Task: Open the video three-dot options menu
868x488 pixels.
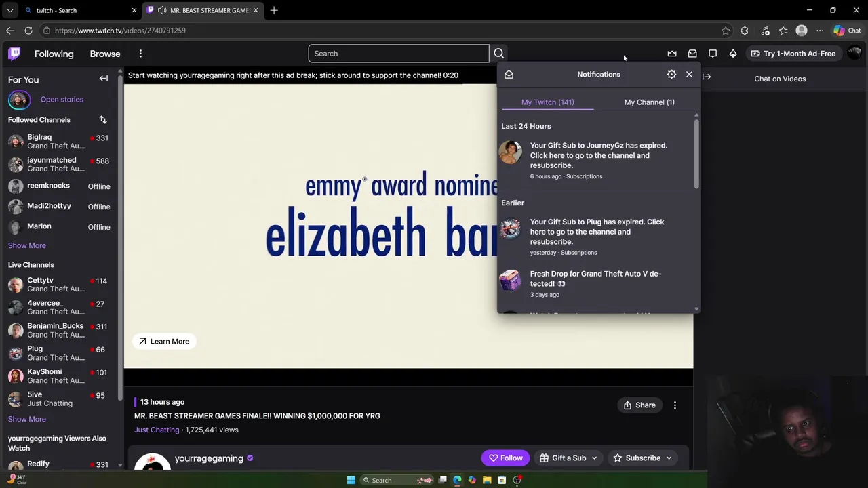Action: coord(675,405)
